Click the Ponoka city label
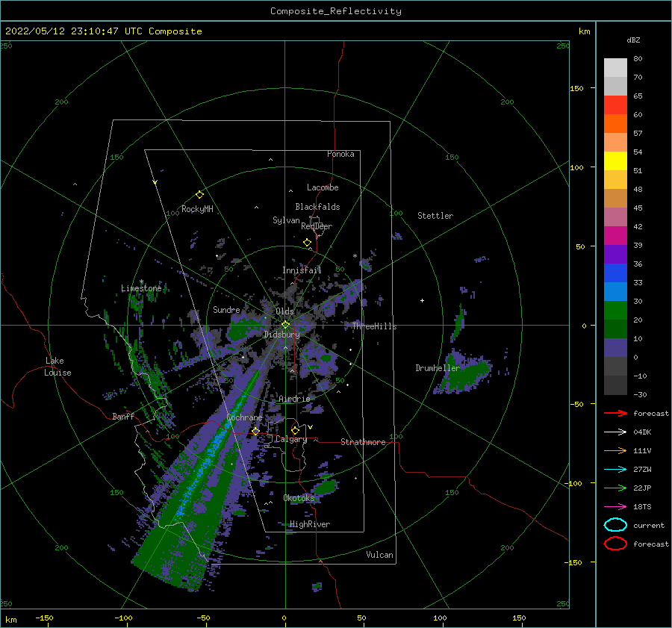 coord(340,154)
